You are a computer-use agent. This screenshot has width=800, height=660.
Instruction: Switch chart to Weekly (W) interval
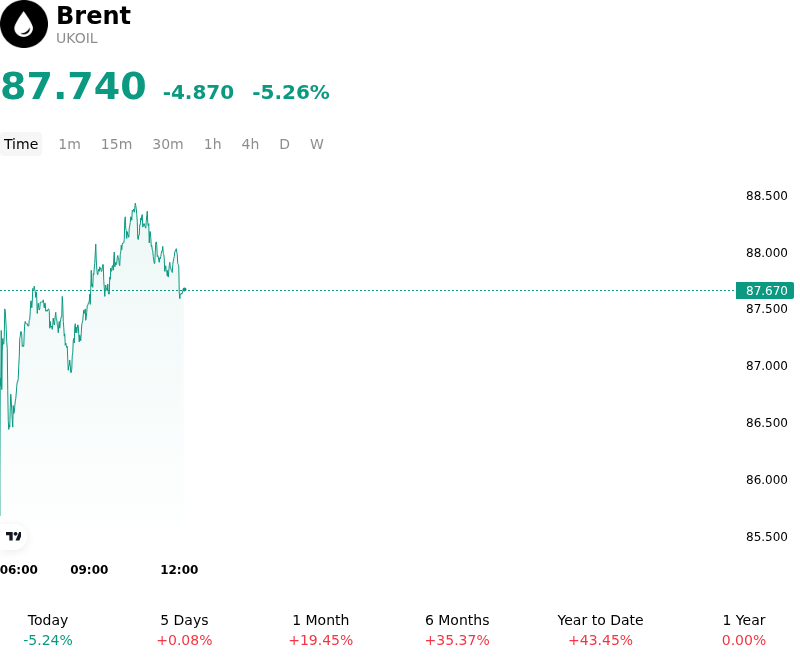[316, 144]
